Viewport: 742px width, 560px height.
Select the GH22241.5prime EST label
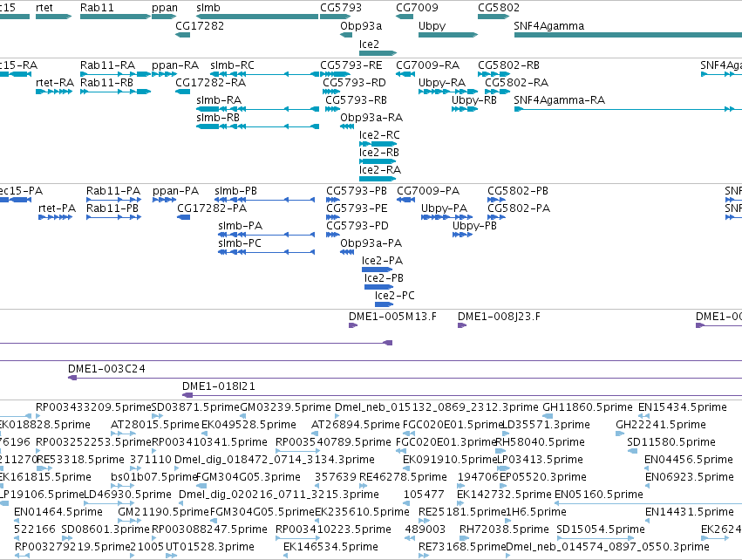pyautogui.click(x=661, y=425)
